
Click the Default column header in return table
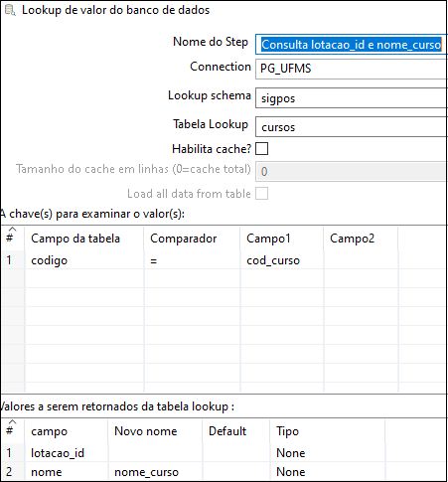235,431
